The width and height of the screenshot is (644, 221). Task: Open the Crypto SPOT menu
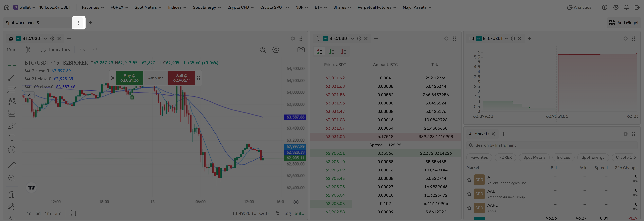pyautogui.click(x=274, y=7)
